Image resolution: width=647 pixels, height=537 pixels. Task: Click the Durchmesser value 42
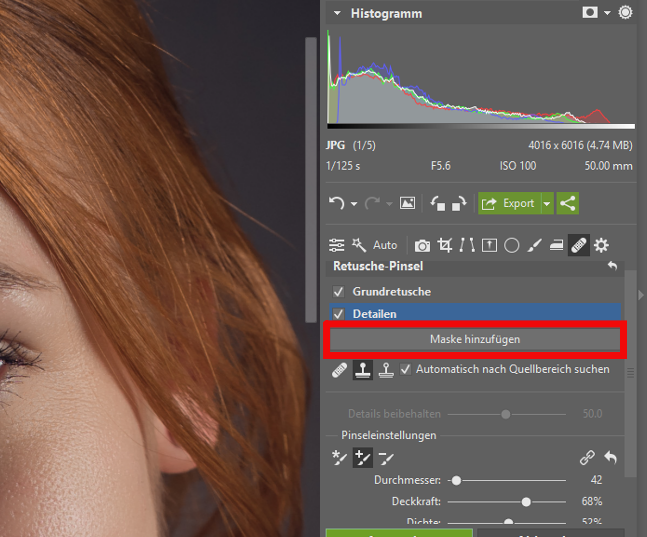596,480
